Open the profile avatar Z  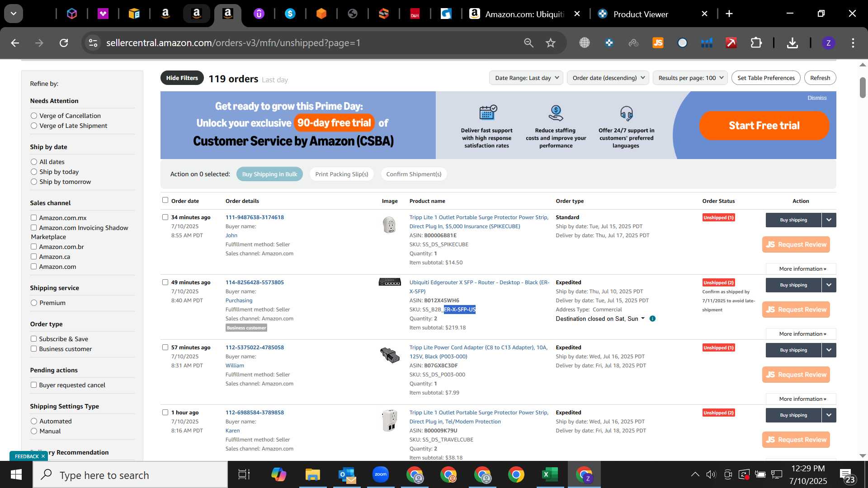click(828, 43)
